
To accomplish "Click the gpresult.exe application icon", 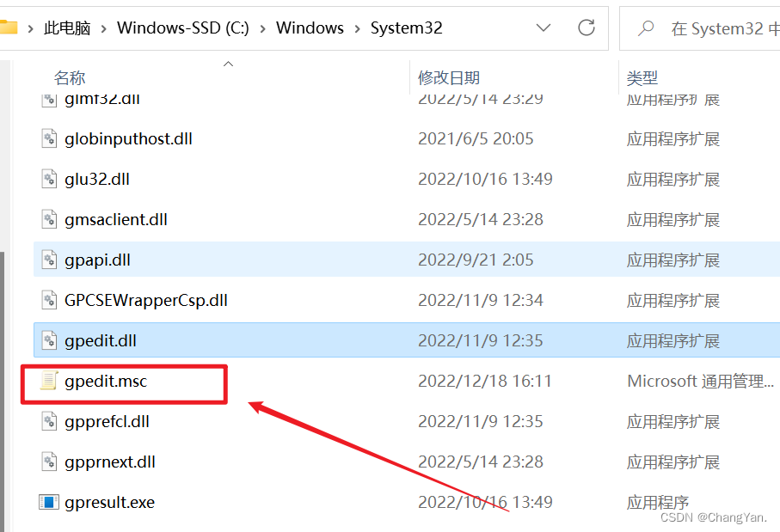I will (49, 502).
